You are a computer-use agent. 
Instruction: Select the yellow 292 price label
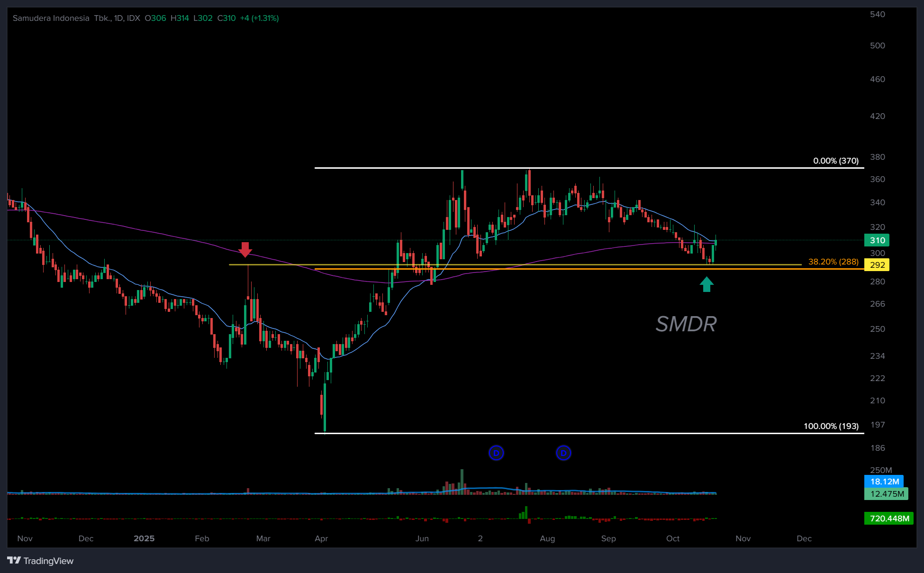pos(877,265)
